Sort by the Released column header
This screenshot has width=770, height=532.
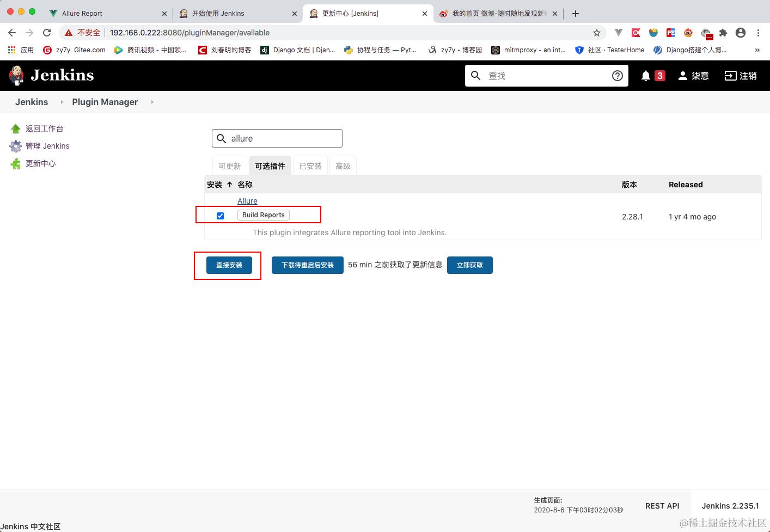(x=686, y=185)
